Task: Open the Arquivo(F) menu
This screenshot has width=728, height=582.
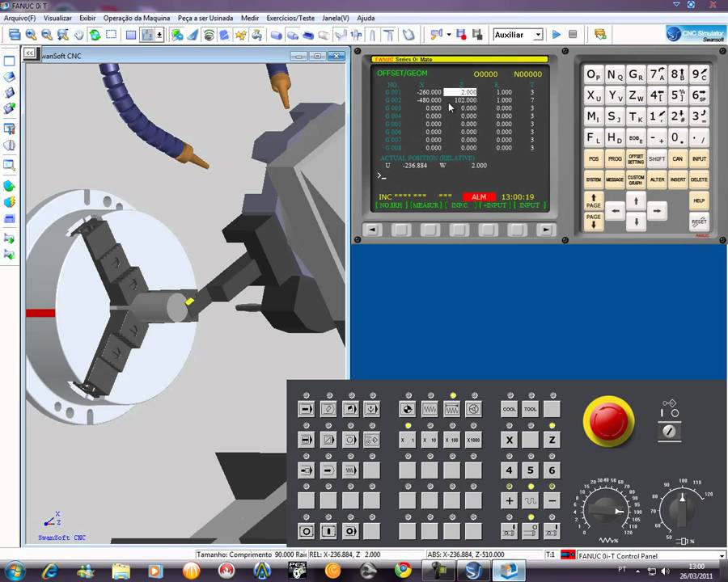Action: (x=19, y=18)
